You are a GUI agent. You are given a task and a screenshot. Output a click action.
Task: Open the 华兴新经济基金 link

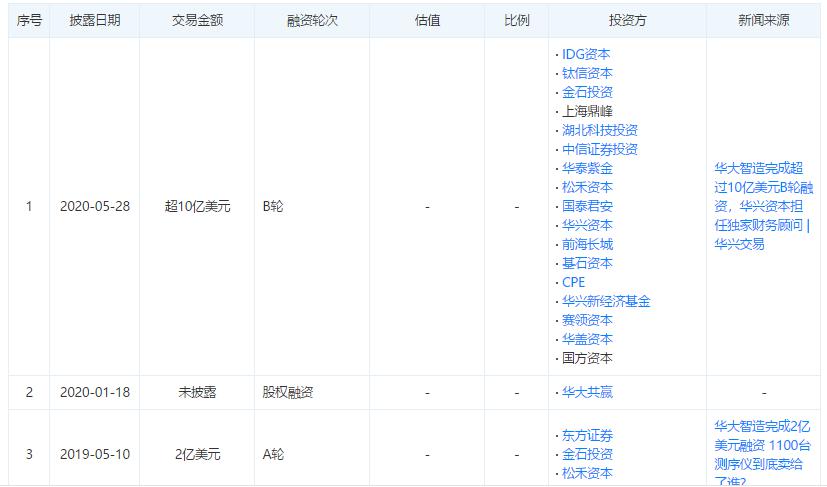coord(606,301)
